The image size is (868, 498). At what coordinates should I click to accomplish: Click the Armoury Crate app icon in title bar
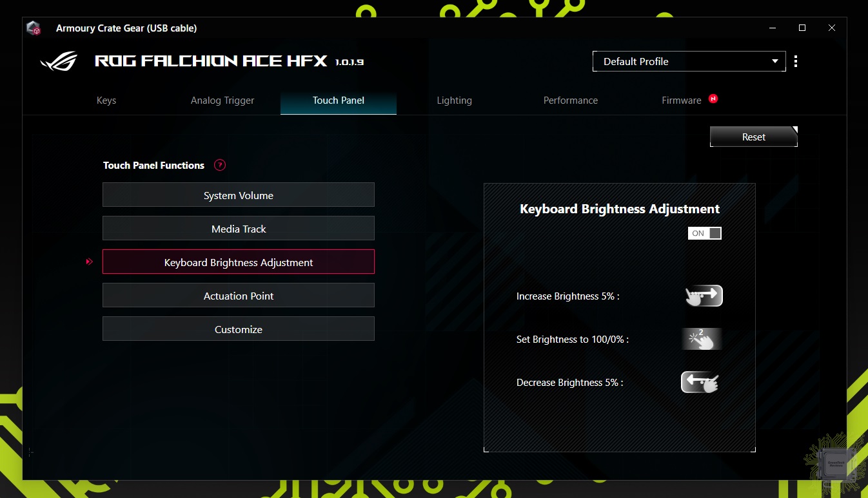click(34, 28)
